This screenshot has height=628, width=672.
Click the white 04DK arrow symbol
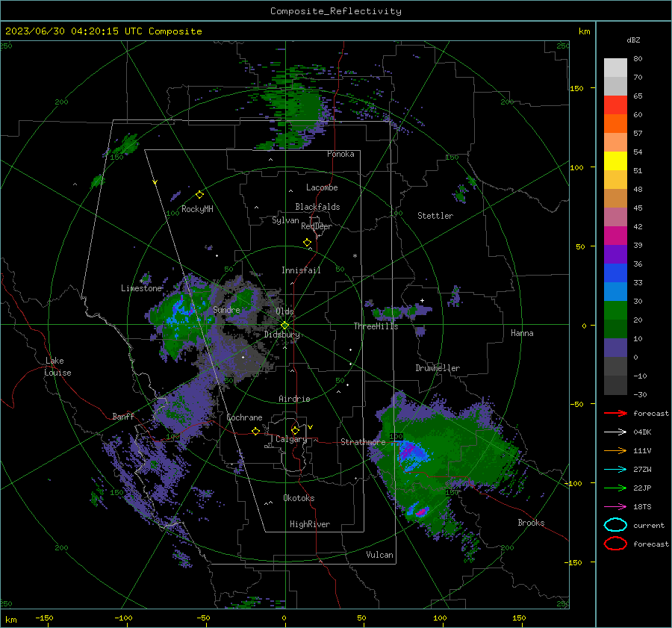point(615,432)
